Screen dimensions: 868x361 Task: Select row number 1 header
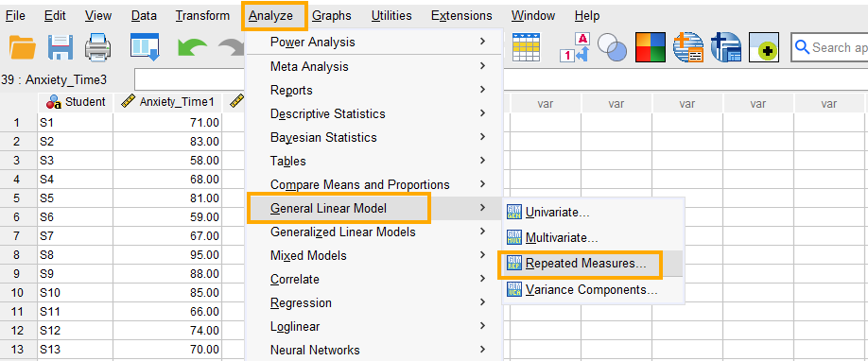(x=18, y=122)
